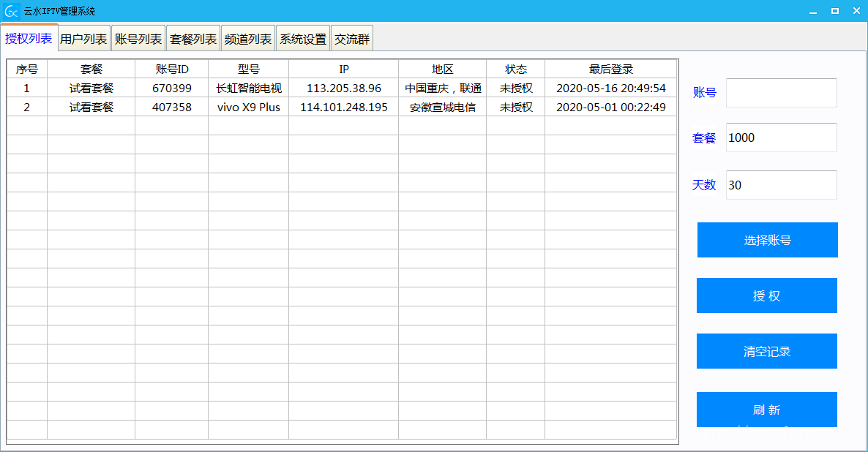Click the 授权 button
This screenshot has height=452, width=868.
766,295
